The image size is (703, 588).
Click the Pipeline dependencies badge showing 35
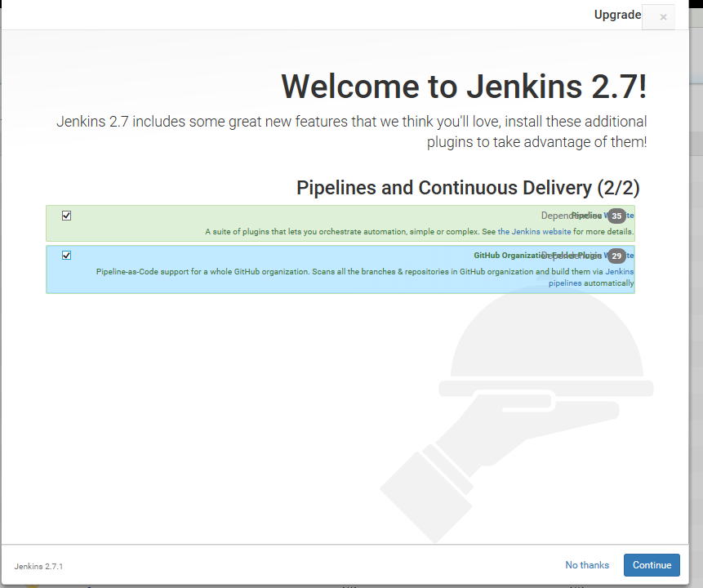click(616, 216)
